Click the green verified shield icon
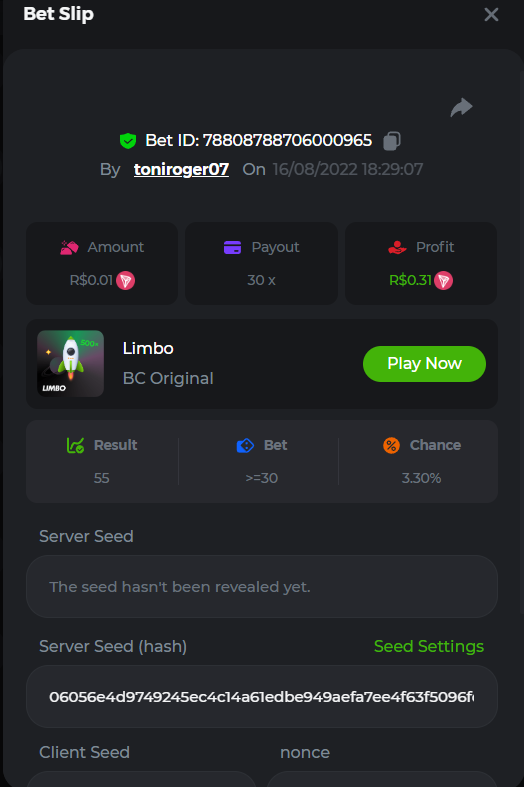 (128, 141)
